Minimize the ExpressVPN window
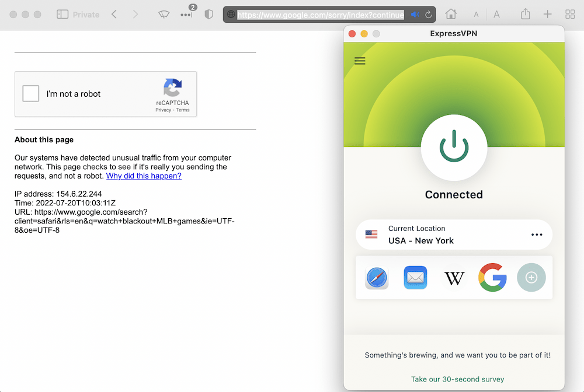 (x=364, y=34)
